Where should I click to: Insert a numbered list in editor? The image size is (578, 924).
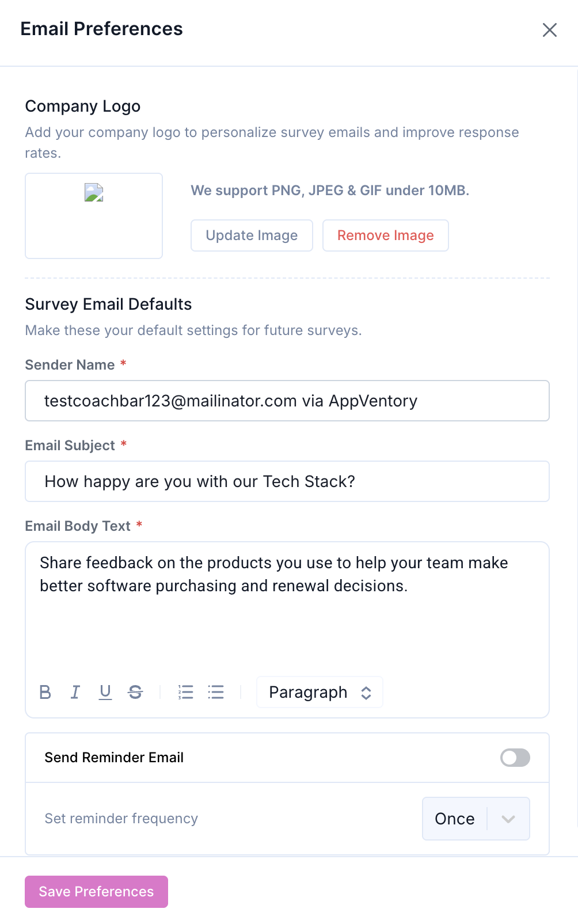[x=186, y=692]
